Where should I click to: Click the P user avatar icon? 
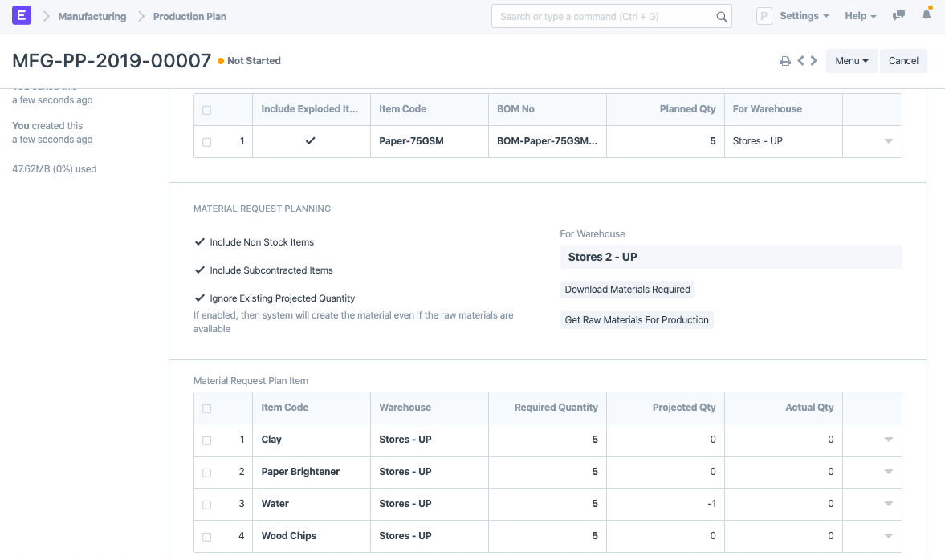click(x=764, y=16)
